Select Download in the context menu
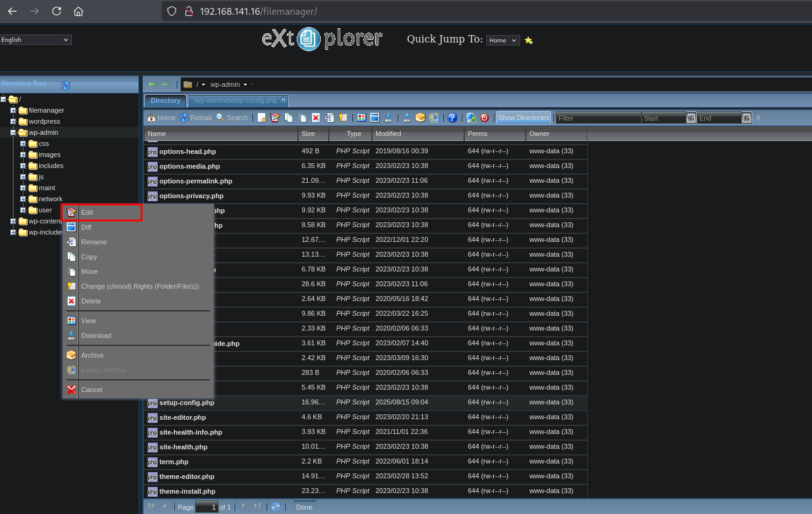The height and width of the screenshot is (514, 812). 96,335
